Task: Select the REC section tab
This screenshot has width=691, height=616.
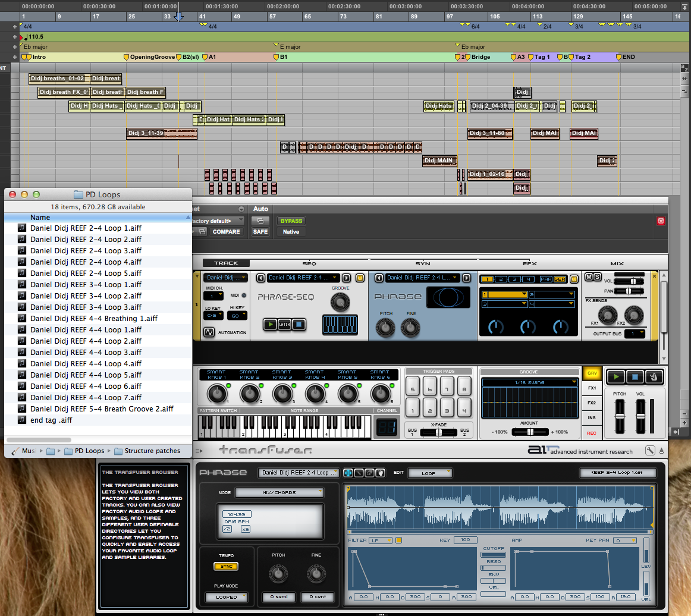Action: pyautogui.click(x=592, y=433)
